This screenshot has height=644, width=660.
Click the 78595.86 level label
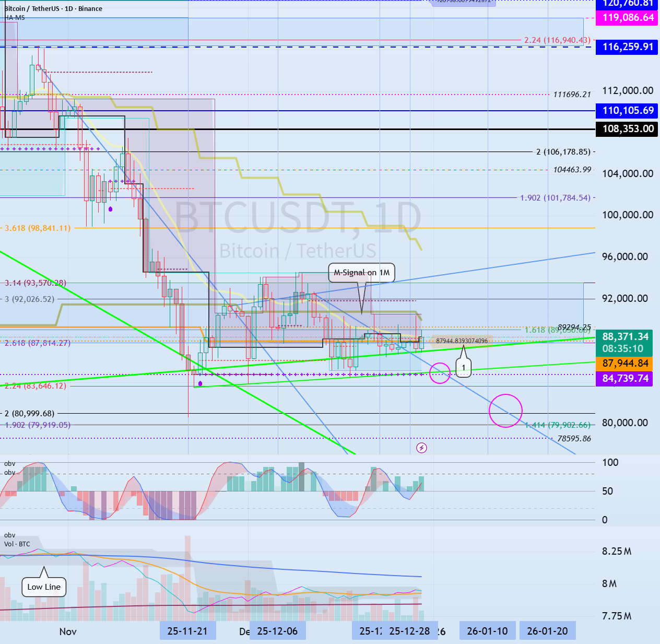click(x=574, y=439)
